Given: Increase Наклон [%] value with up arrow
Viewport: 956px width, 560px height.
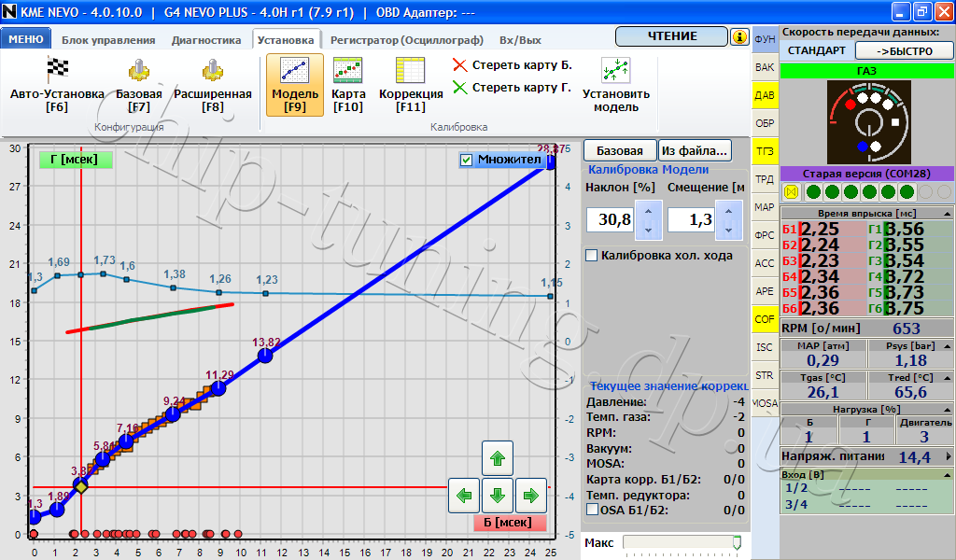Looking at the screenshot, I should coord(648,212).
